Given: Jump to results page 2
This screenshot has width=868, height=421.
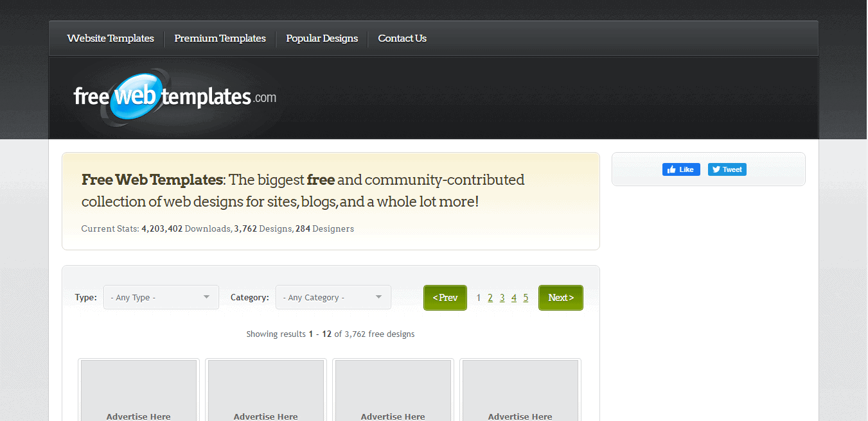Looking at the screenshot, I should [490, 297].
